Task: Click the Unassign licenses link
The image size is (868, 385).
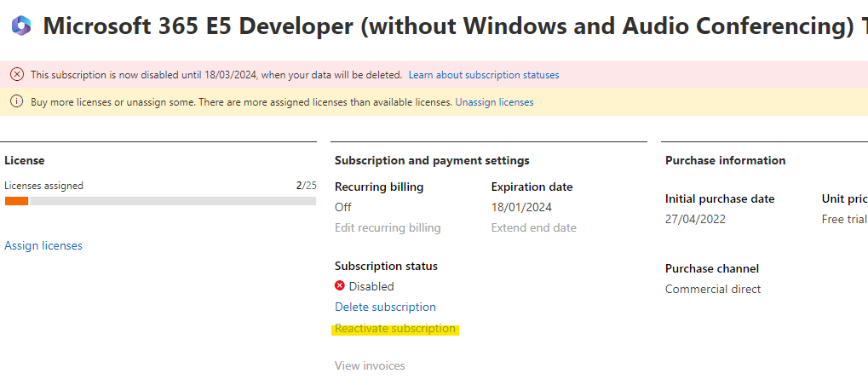Action: click(494, 101)
